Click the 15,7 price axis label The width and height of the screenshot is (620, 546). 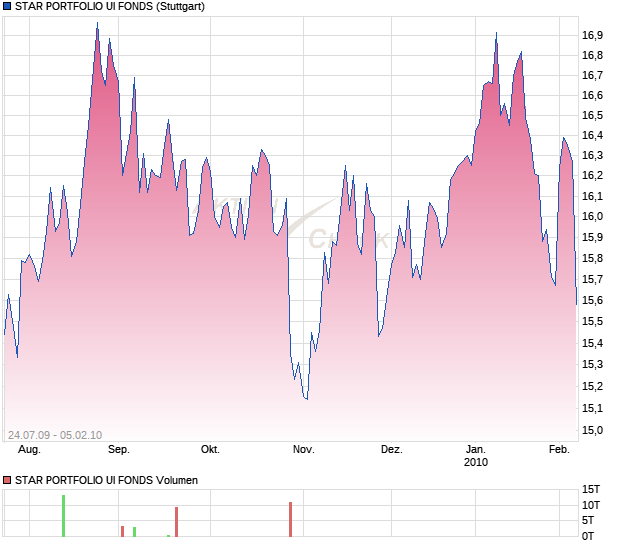592,280
